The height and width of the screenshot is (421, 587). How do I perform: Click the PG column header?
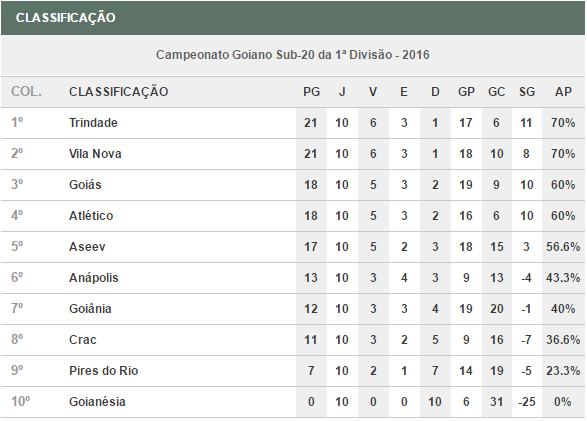coord(311,92)
